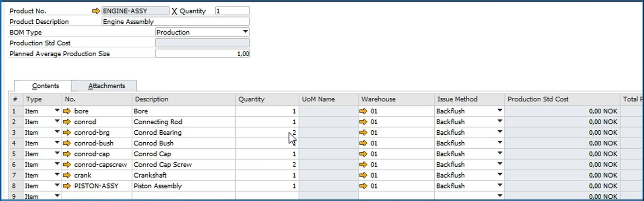Click the Warehouse column header

[x=396, y=99]
